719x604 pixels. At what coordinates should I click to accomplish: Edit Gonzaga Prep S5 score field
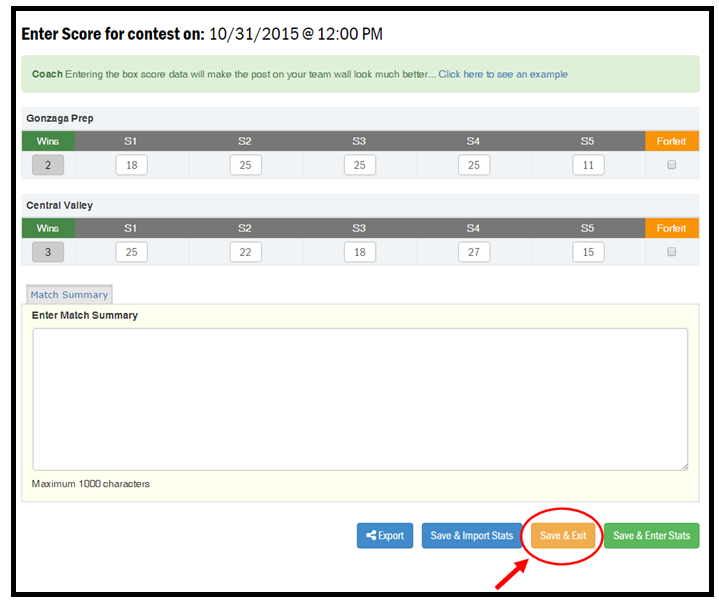588,165
